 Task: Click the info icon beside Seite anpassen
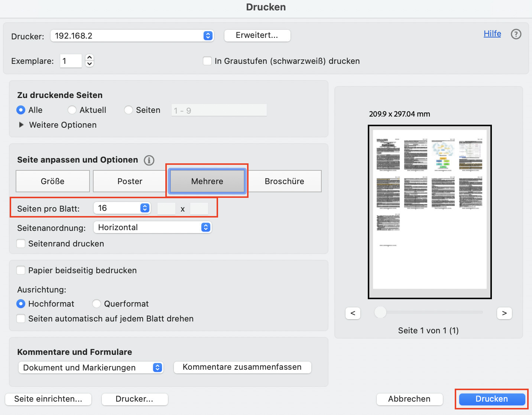pos(149,160)
